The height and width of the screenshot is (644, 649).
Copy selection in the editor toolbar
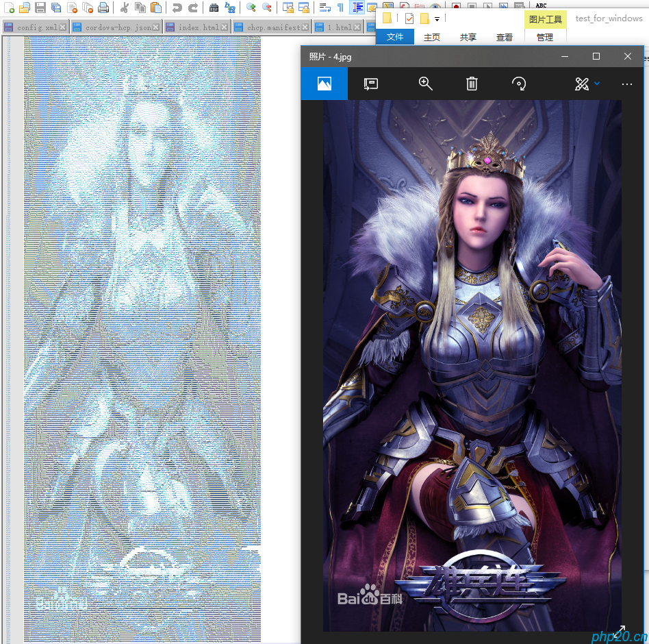(x=140, y=7)
